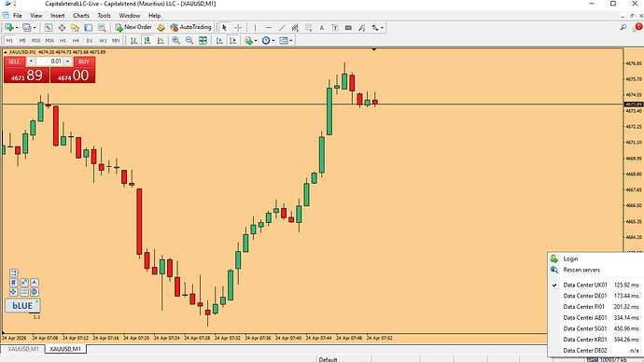Collapse the one-click trading panel triangle

pos(5,52)
